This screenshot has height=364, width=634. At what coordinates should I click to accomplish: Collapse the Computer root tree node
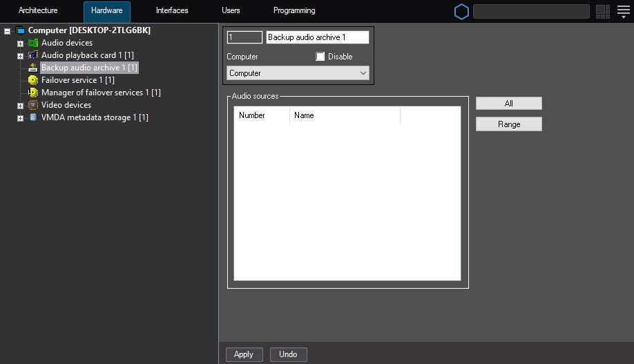tap(8, 31)
